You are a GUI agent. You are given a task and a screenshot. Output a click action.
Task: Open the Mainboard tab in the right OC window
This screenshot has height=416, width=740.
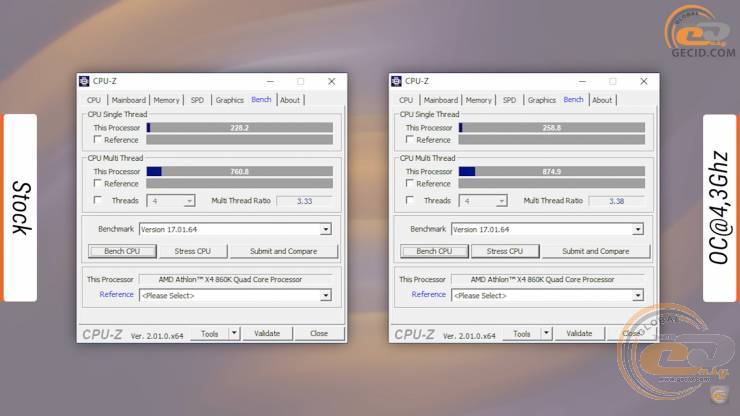tap(440, 100)
